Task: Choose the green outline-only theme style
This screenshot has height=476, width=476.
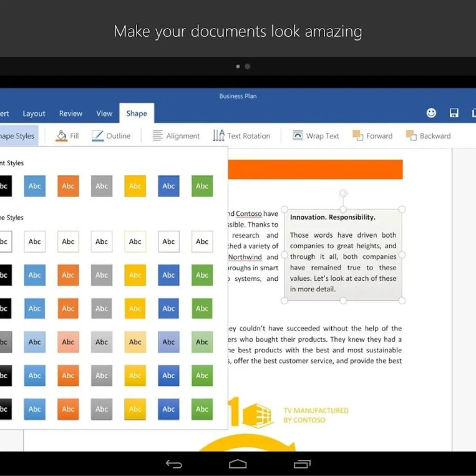Action: [202, 242]
